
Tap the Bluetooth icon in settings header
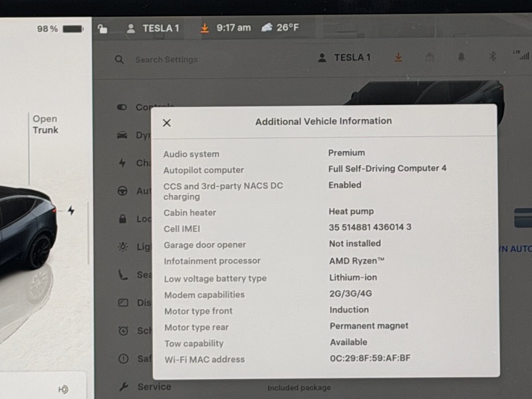point(493,57)
